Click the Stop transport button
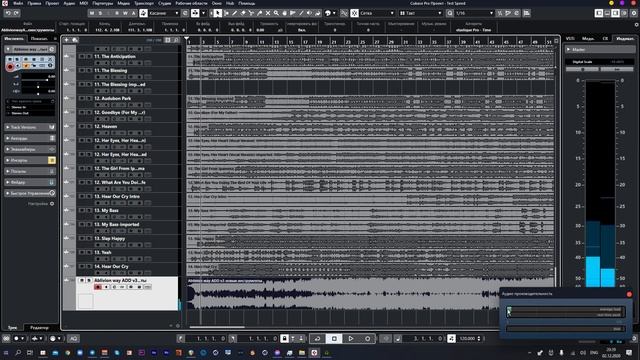The image size is (640, 360). point(334,338)
